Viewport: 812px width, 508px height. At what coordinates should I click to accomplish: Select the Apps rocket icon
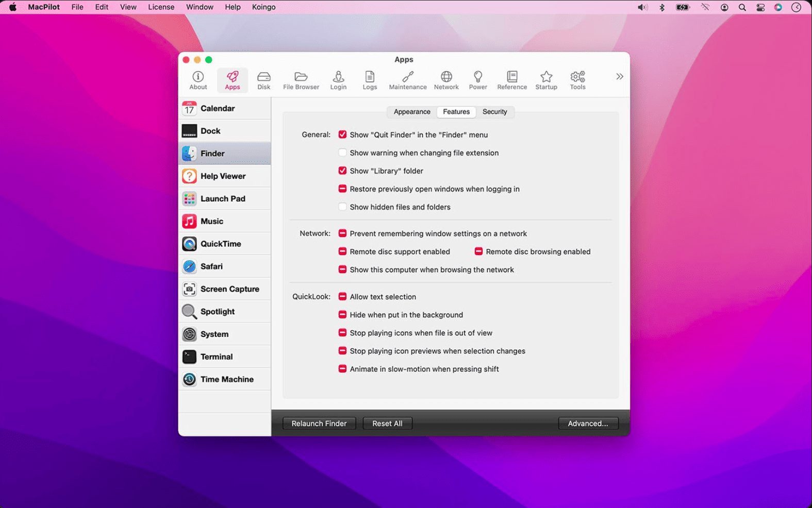[x=233, y=80]
